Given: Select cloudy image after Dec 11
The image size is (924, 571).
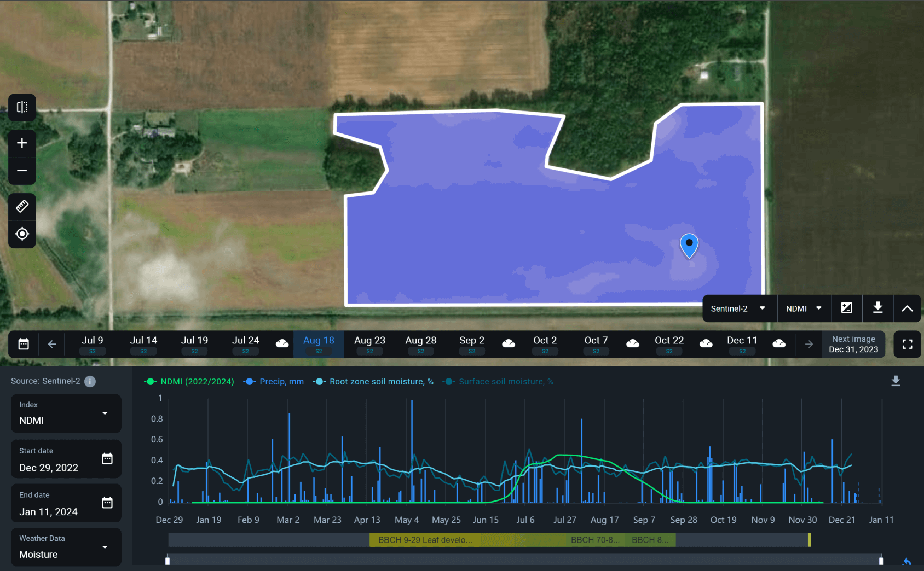Looking at the screenshot, I should [x=779, y=344].
